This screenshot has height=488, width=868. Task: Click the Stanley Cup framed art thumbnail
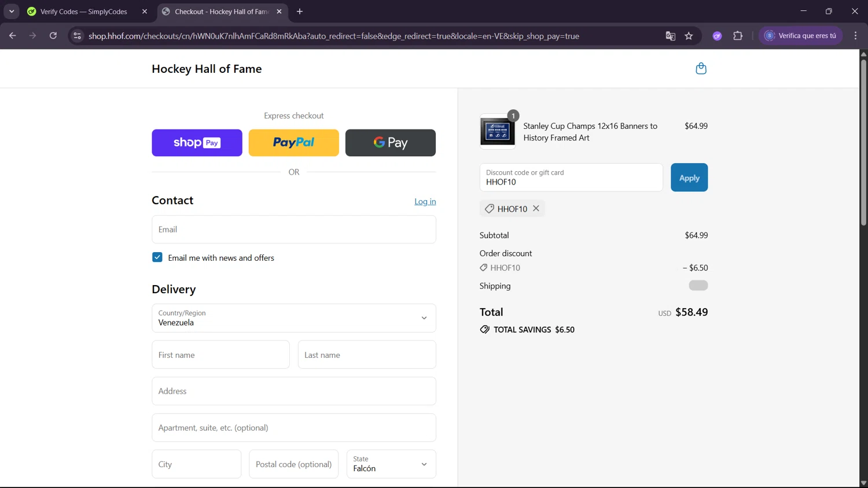[497, 132]
